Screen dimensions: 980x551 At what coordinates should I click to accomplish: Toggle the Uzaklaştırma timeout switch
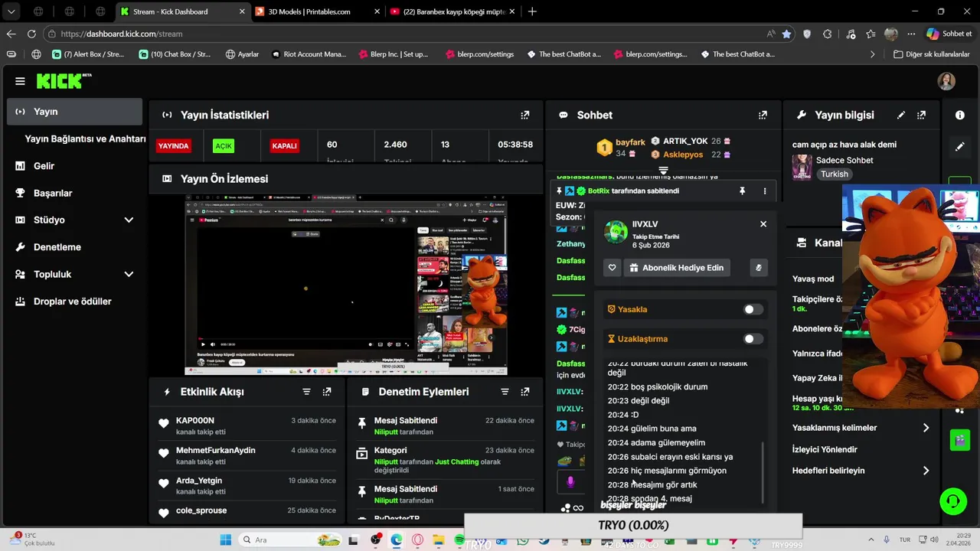(x=753, y=339)
